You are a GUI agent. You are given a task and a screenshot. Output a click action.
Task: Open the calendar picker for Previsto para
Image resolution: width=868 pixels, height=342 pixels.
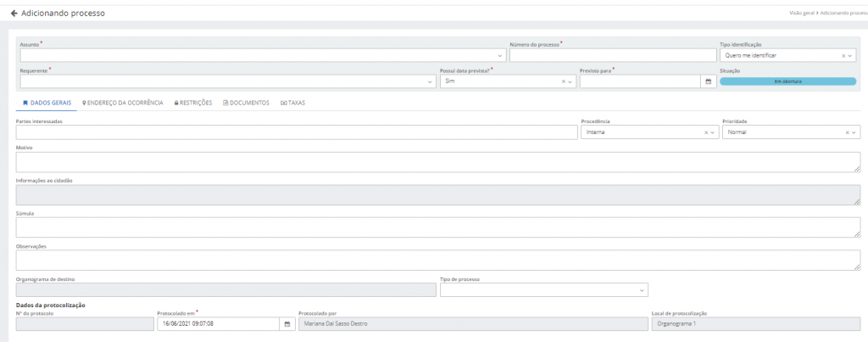709,81
